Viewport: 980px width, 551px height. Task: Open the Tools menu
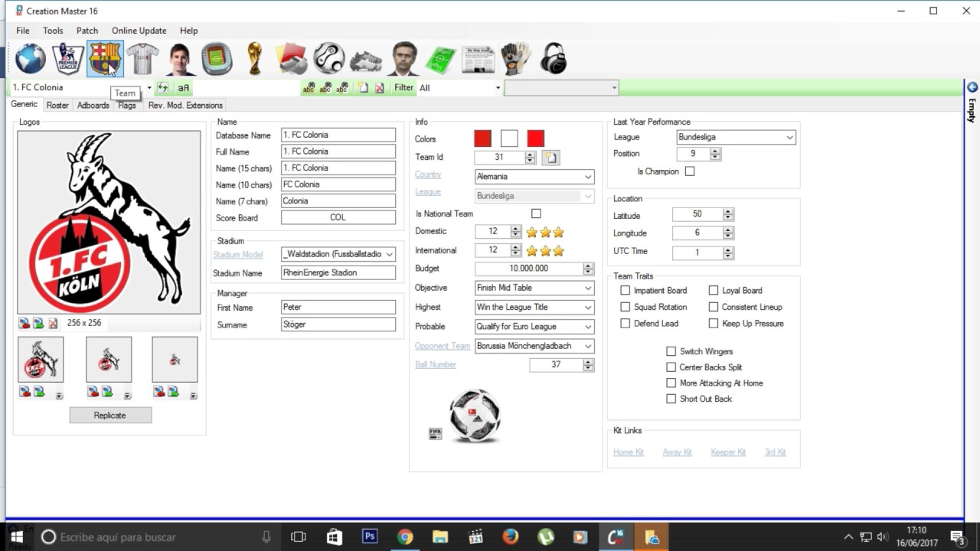pyautogui.click(x=53, y=31)
